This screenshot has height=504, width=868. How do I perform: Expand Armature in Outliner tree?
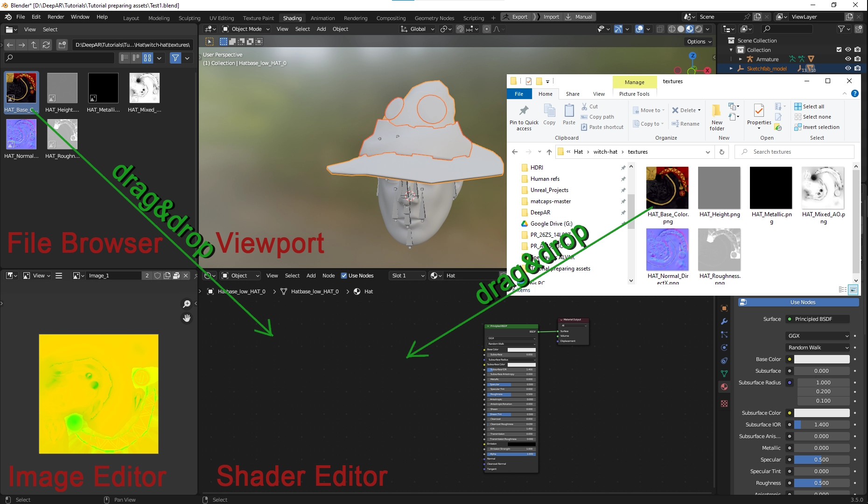coord(741,59)
